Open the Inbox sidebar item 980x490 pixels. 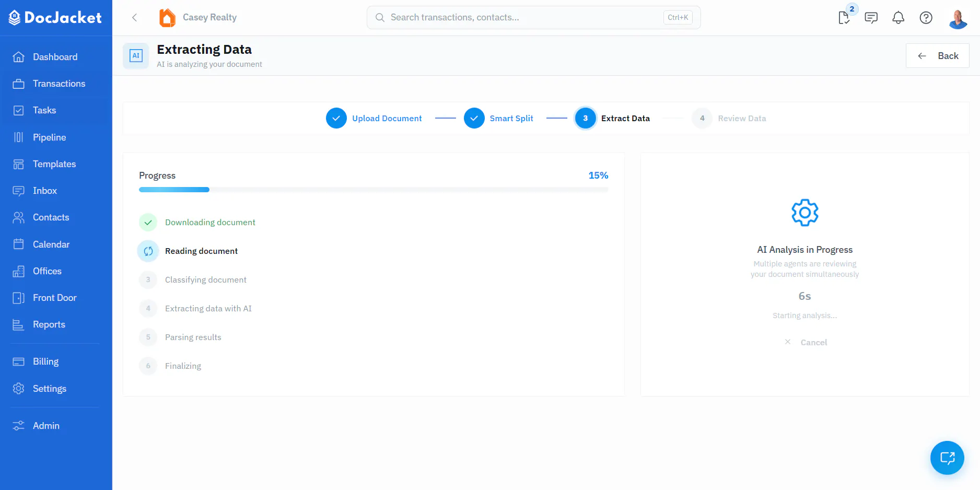(x=56, y=191)
